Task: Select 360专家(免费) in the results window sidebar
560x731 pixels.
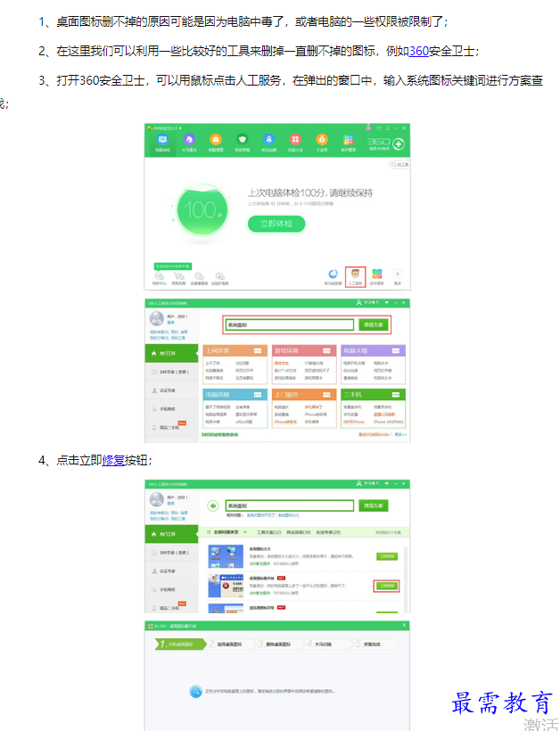Action: pyautogui.click(x=171, y=553)
